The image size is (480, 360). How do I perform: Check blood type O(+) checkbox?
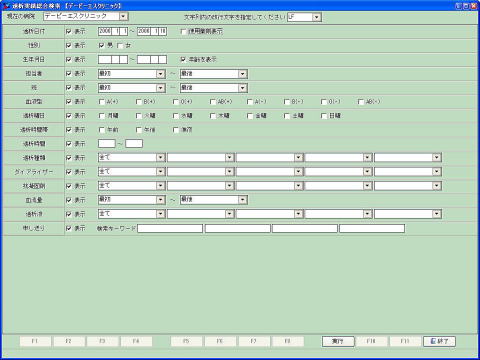point(176,102)
